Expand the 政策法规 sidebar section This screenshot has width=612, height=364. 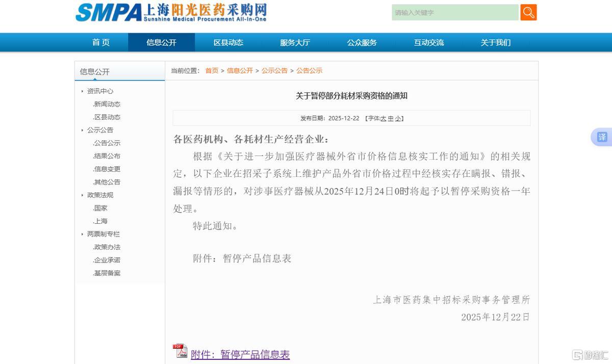click(83, 195)
